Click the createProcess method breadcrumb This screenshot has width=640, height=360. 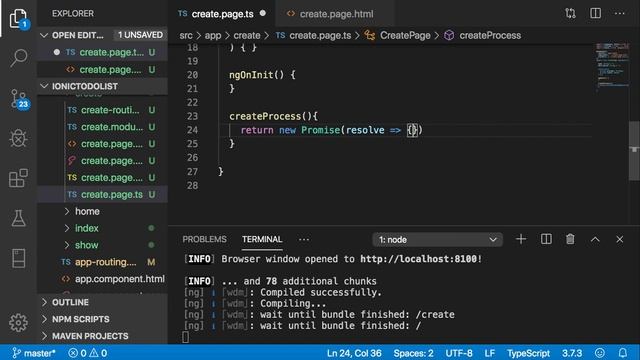482,36
